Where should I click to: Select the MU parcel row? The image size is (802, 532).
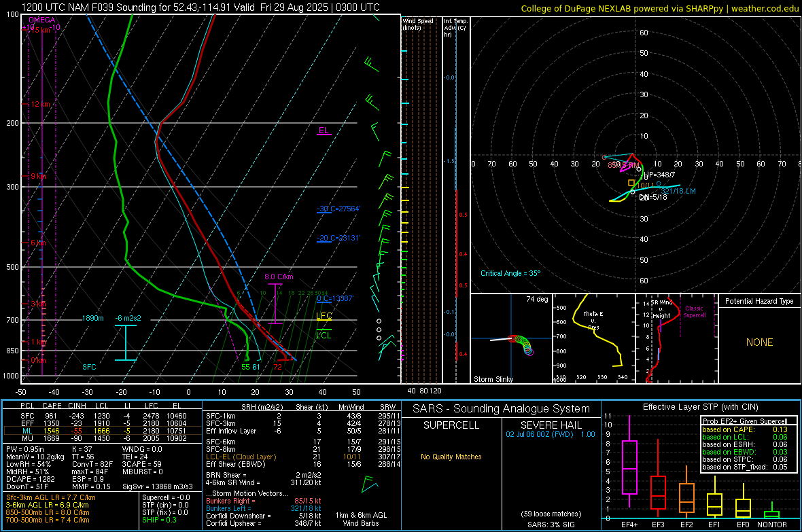point(103,438)
